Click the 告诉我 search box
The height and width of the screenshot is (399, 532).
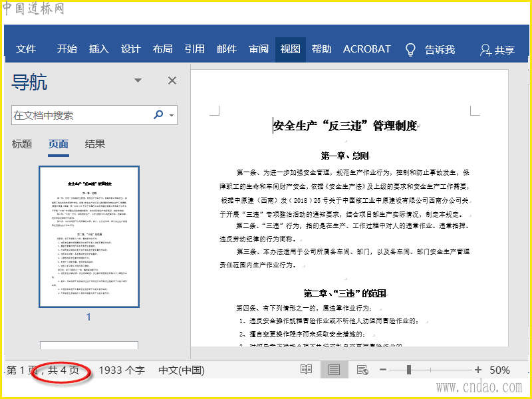tap(440, 50)
